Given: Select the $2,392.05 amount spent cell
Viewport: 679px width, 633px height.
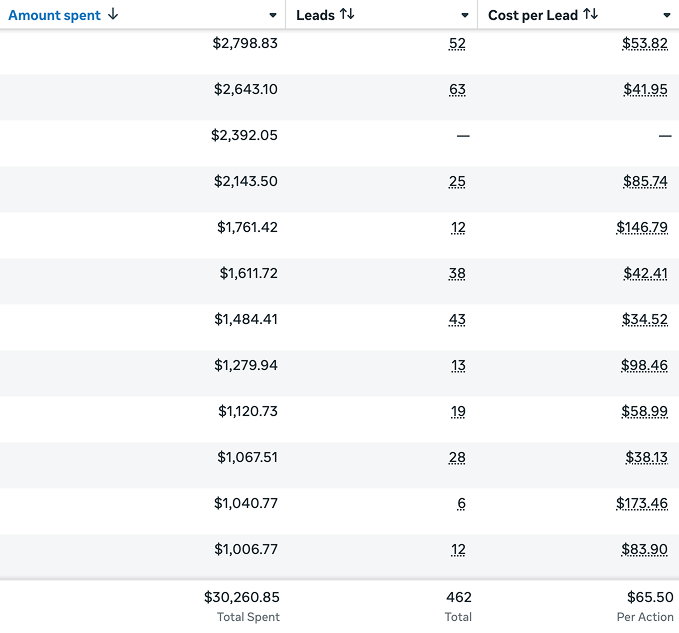Looking at the screenshot, I should [x=245, y=136].
